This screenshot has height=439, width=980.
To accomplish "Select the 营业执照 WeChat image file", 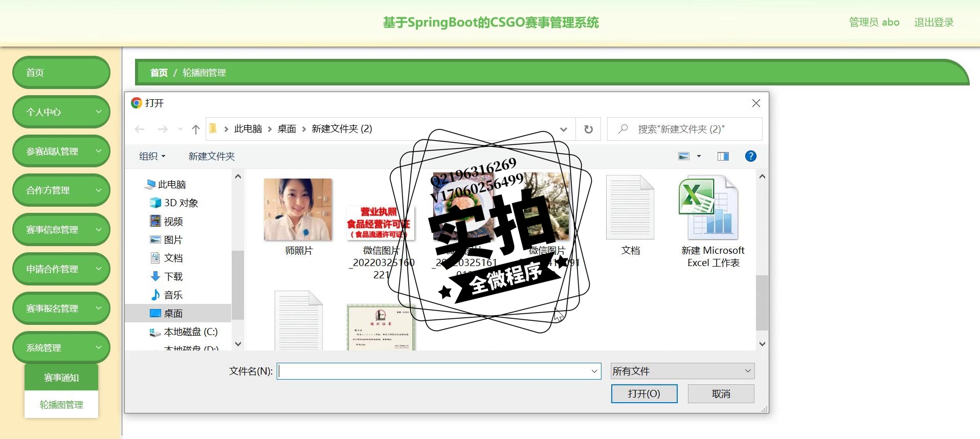I will point(381,243).
